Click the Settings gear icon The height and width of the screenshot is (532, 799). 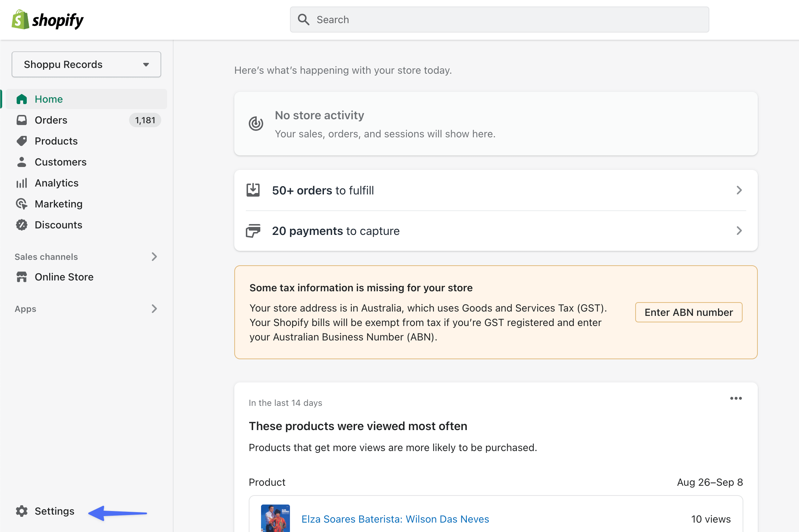coord(22,511)
